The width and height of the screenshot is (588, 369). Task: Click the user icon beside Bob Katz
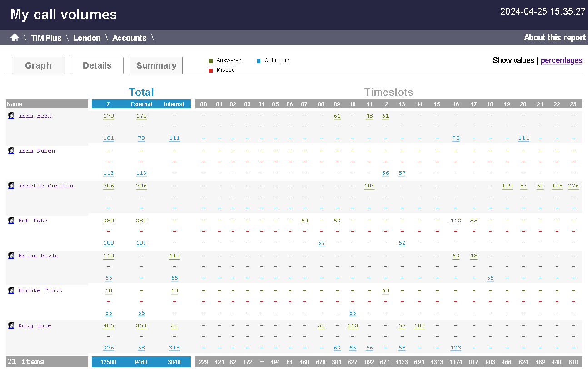click(x=11, y=221)
